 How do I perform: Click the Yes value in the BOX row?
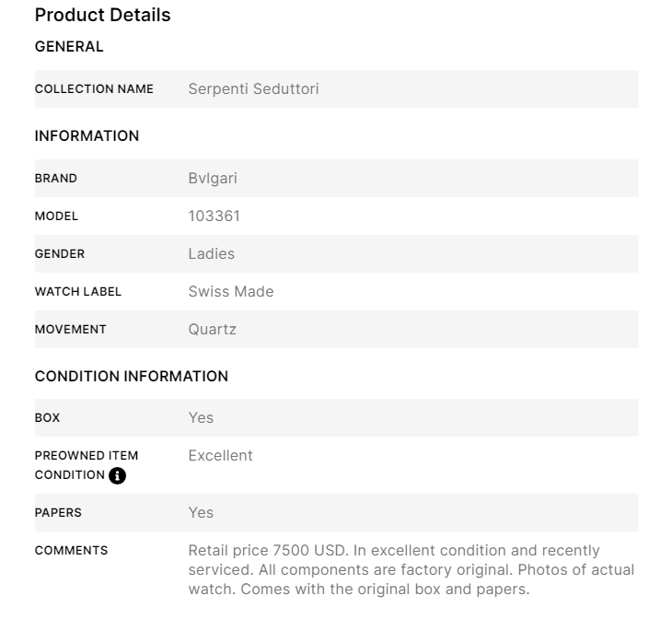pos(201,418)
